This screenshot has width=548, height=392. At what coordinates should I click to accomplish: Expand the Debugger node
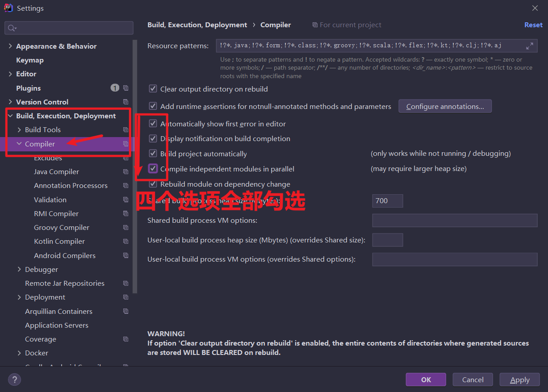[x=19, y=270]
